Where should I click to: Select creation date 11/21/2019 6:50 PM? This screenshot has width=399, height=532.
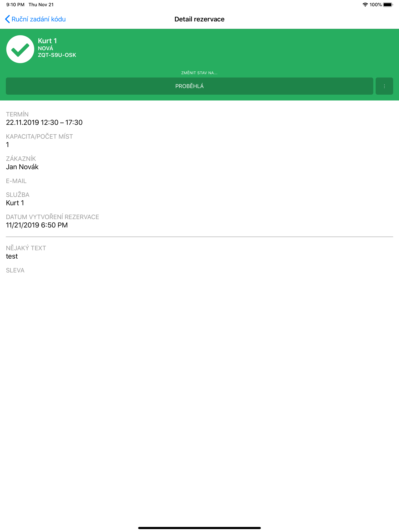coord(37,225)
